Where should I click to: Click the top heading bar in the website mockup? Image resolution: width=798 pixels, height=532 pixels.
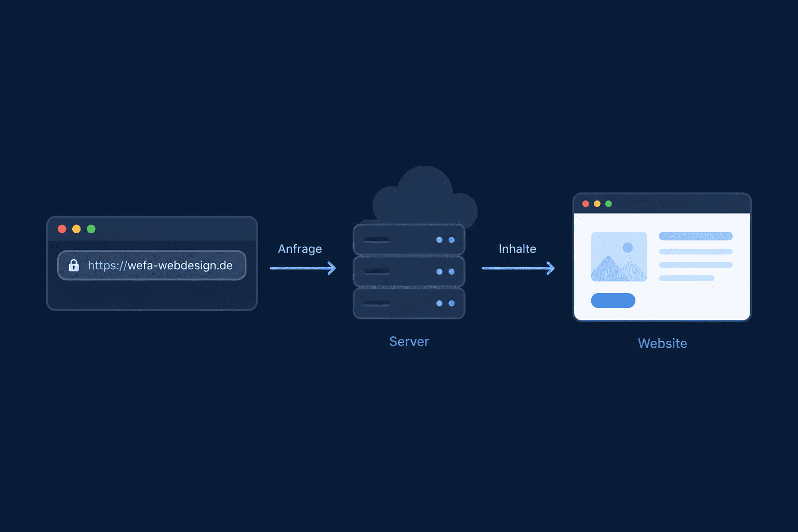click(696, 236)
